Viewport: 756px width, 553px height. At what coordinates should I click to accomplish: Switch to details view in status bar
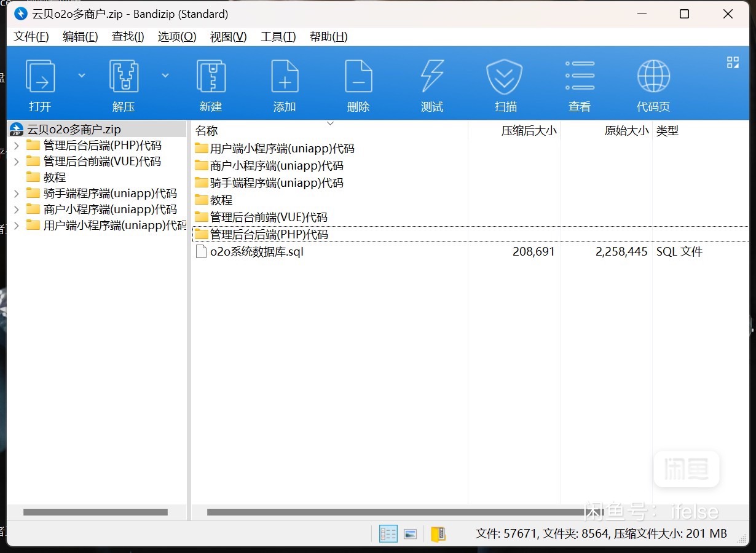click(x=388, y=534)
